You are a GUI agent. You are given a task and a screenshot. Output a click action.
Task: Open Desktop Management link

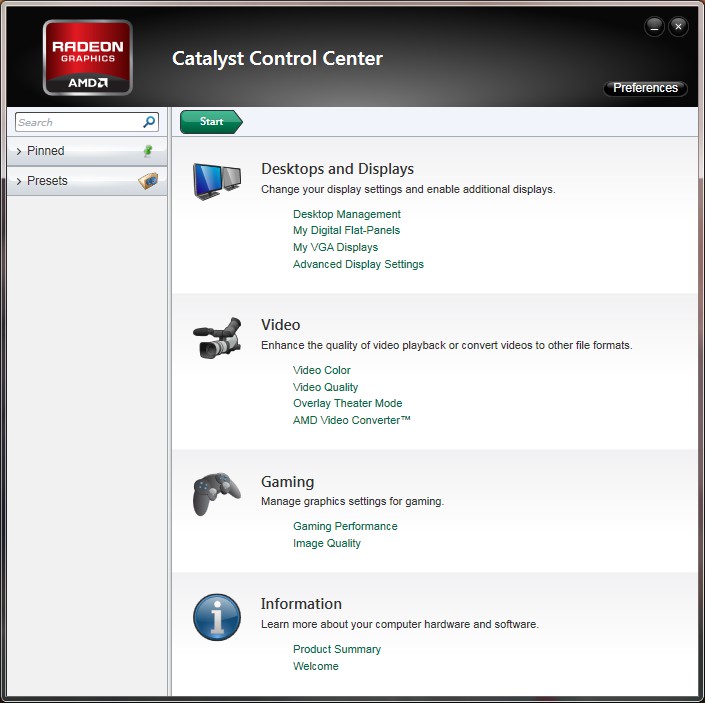point(347,214)
